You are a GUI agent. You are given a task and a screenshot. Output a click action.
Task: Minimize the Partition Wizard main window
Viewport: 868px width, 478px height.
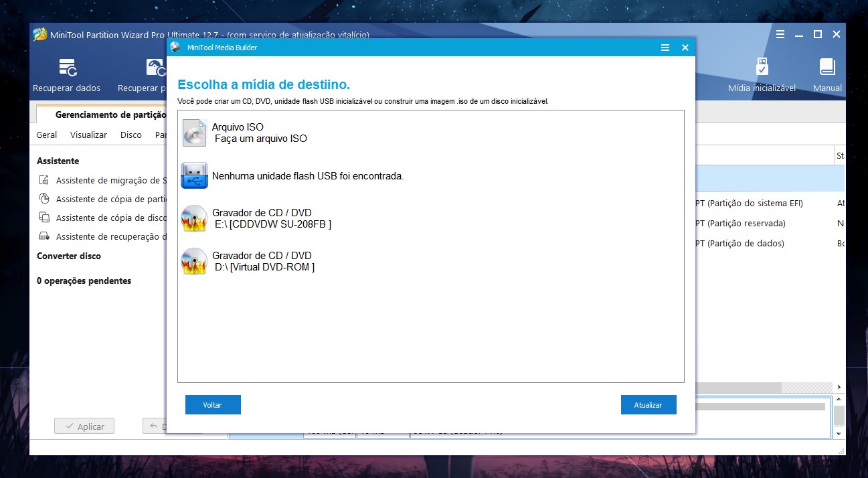tap(799, 34)
